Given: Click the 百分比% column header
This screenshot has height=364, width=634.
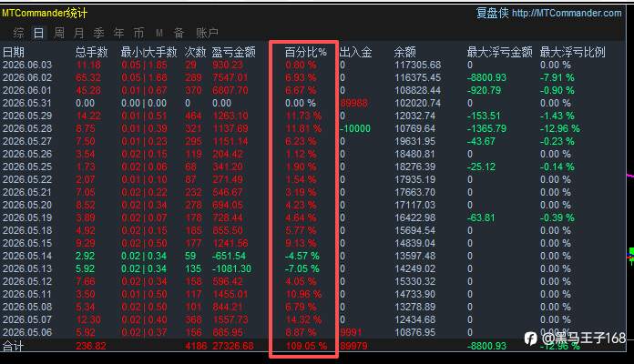Looking at the screenshot, I should click(306, 52).
